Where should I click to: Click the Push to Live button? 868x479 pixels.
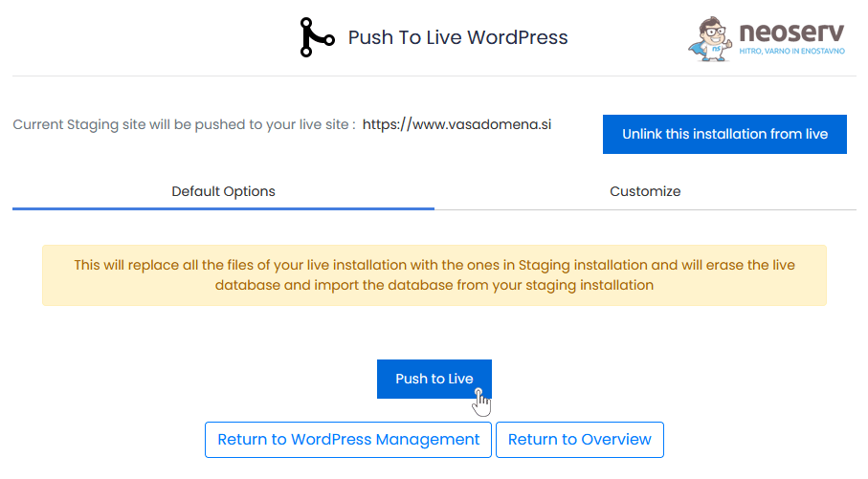[434, 379]
